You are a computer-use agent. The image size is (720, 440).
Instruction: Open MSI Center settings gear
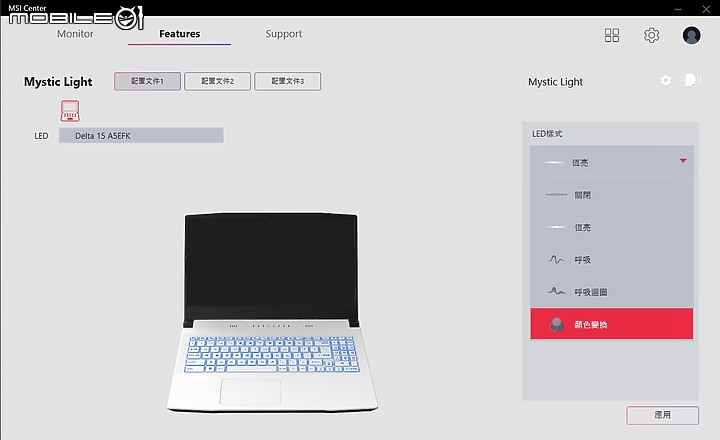(x=651, y=35)
